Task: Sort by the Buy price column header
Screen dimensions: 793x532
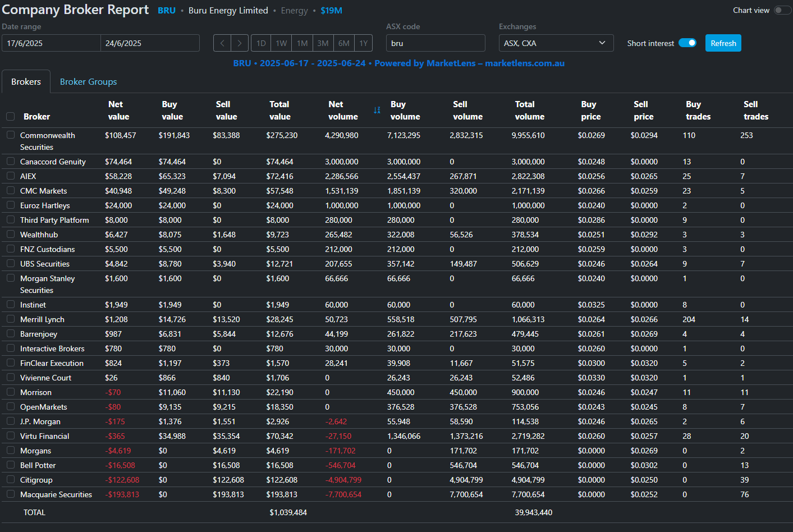Action: point(591,111)
